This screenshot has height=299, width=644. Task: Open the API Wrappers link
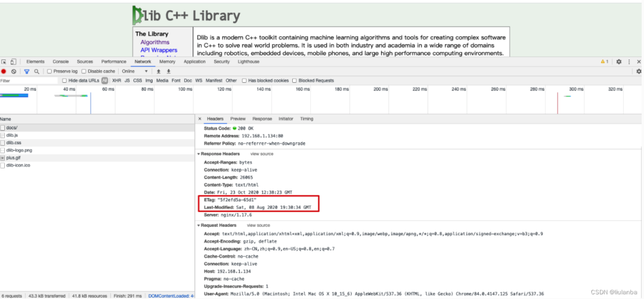(x=159, y=50)
